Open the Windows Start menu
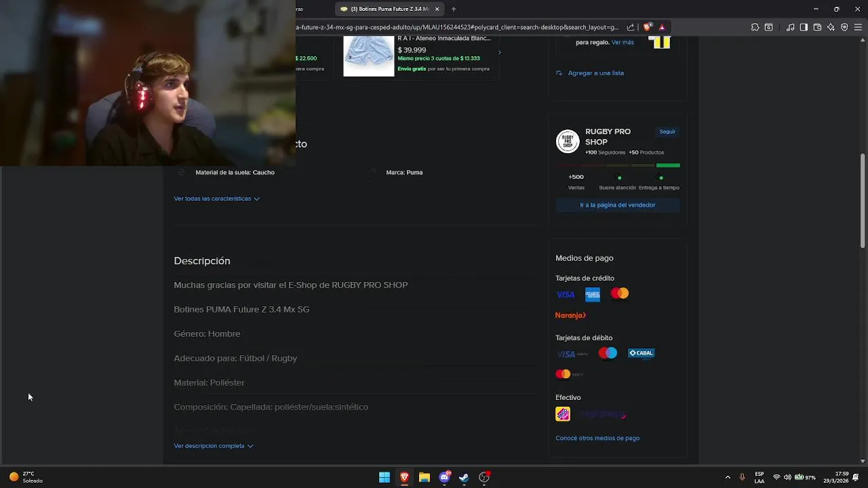868x488 pixels. 384,477
